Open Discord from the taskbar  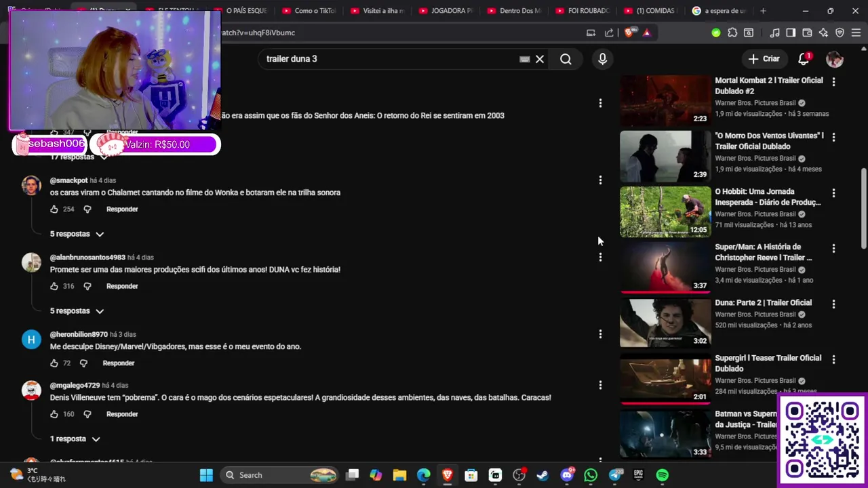pyautogui.click(x=567, y=475)
